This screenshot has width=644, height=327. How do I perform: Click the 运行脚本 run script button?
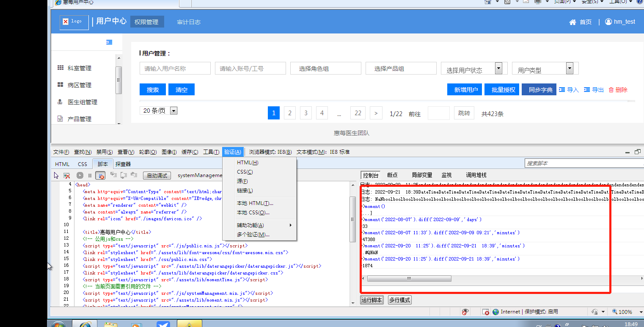(372, 300)
